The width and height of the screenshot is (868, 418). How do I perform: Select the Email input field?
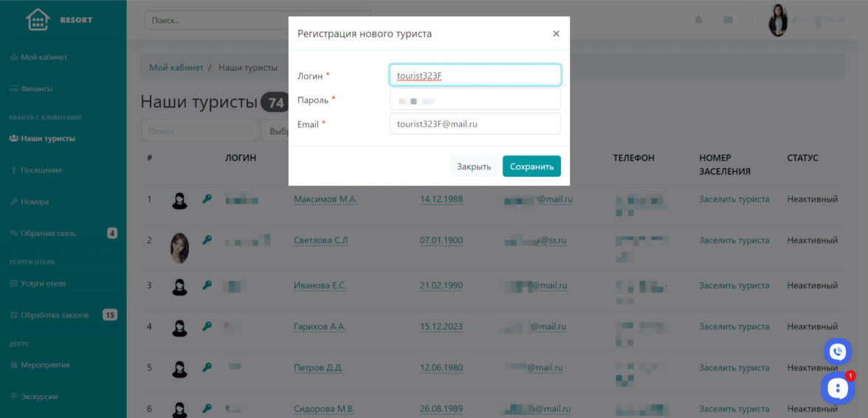[x=475, y=124]
